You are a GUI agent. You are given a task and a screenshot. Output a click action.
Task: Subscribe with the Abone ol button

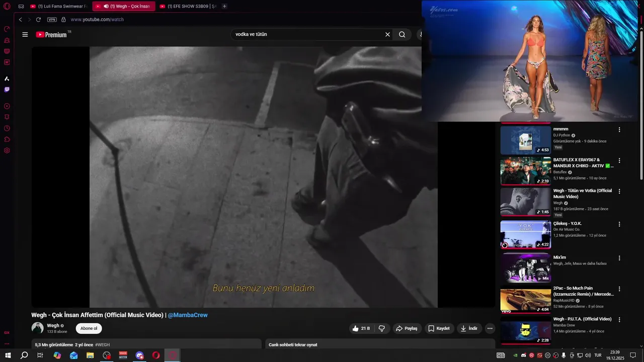tap(89, 328)
